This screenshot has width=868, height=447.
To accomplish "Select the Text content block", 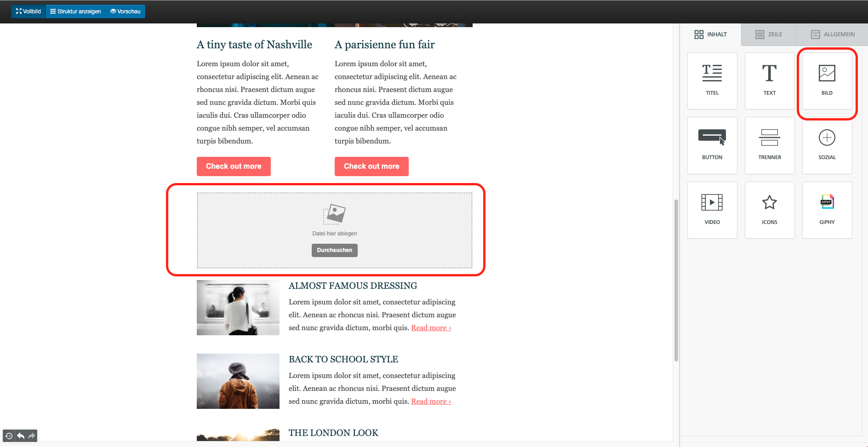I will [x=769, y=81].
